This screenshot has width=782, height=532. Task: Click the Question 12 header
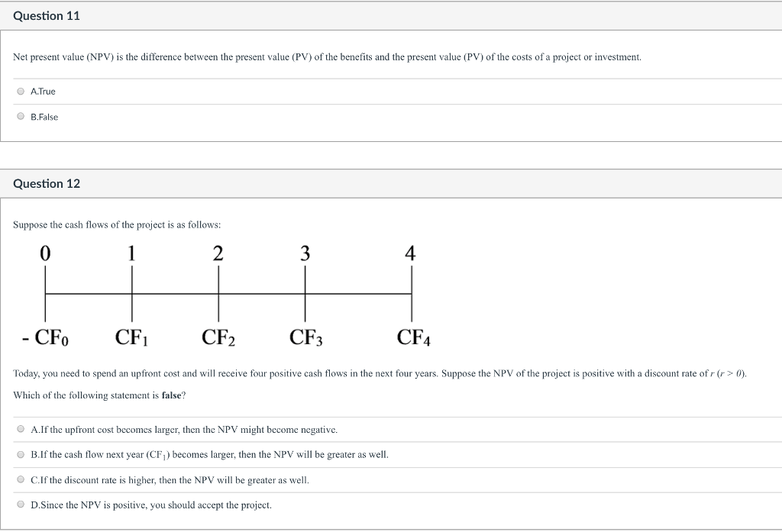click(47, 183)
